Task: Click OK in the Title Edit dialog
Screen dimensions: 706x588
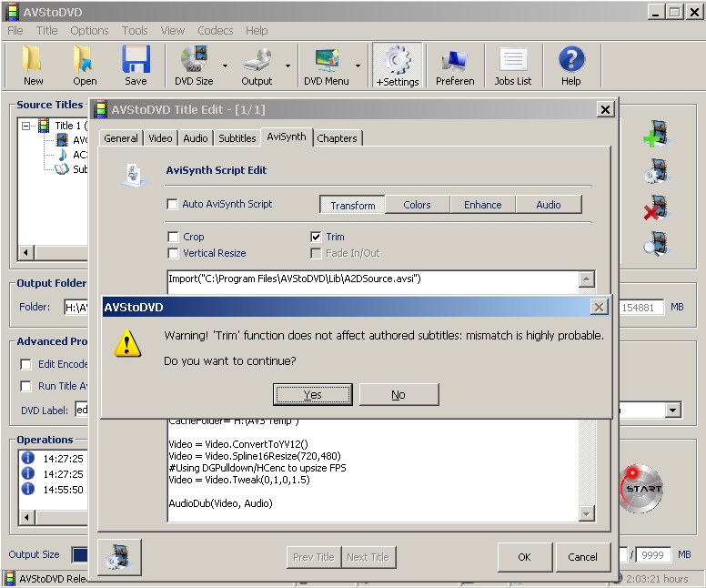Action: (x=525, y=557)
